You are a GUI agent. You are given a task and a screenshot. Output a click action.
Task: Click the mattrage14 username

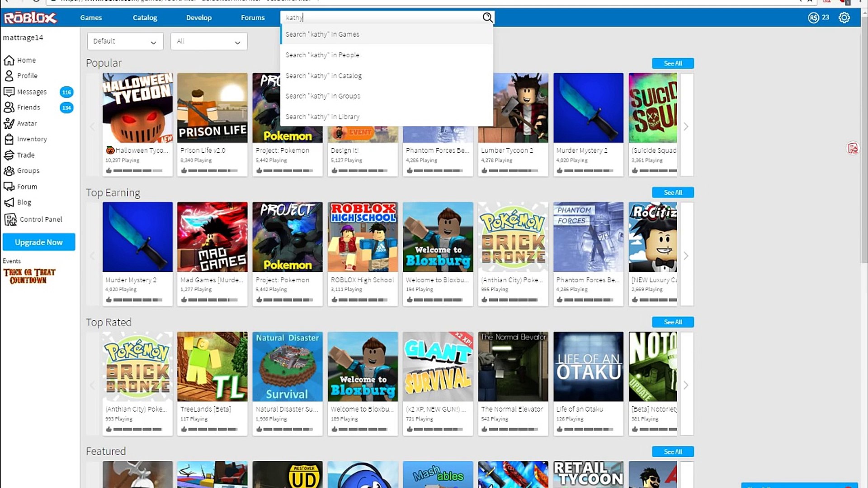(x=23, y=38)
